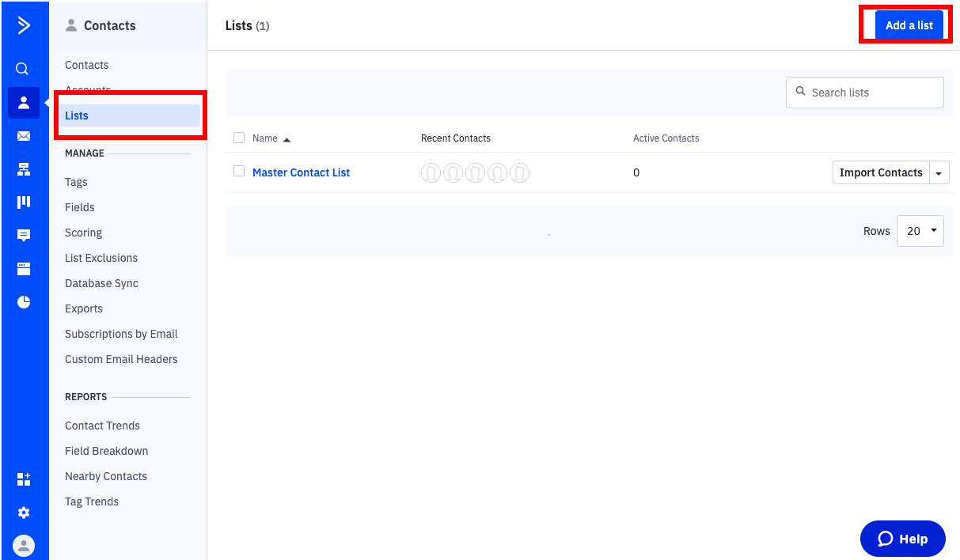Open the Help chat button

tap(903, 539)
